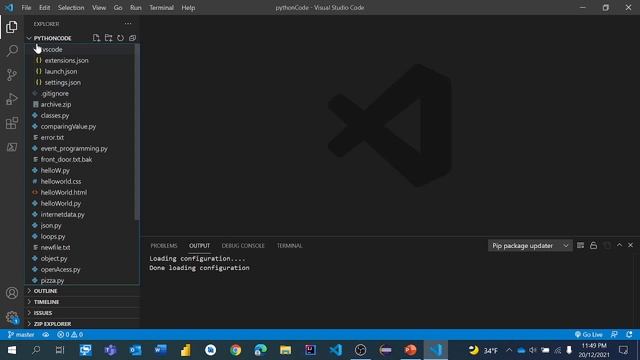This screenshot has width=640, height=360.
Task: Open Word from the taskbar
Action: click(x=161, y=350)
